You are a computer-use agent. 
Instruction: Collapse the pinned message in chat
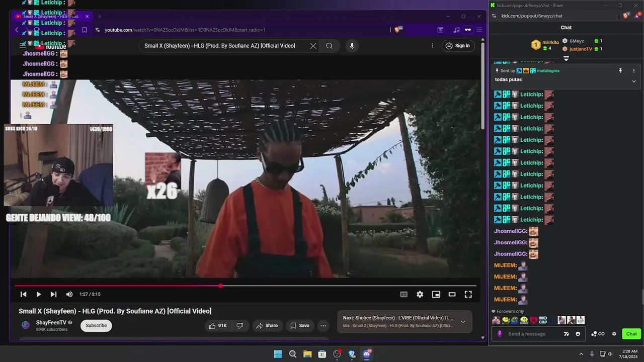tap(633, 81)
